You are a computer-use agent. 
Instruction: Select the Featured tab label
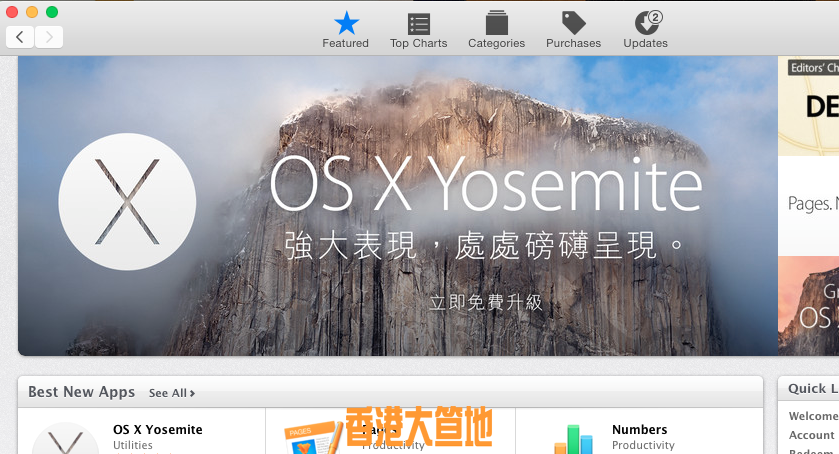click(x=345, y=43)
